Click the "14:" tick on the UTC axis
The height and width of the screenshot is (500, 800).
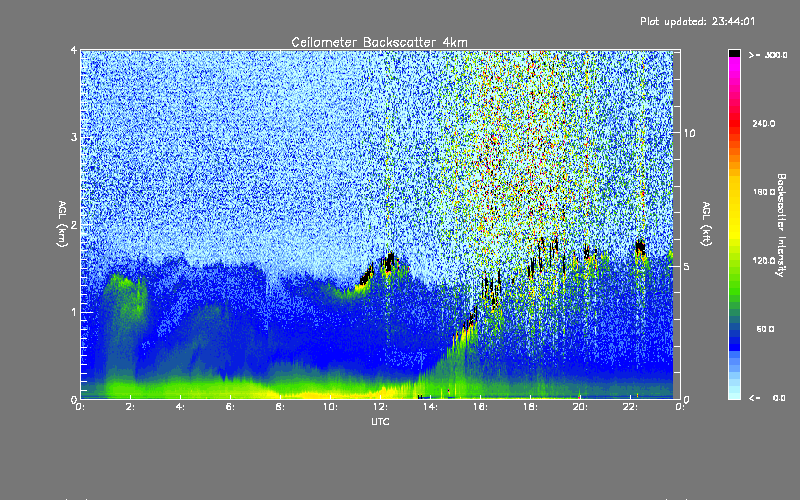point(430,407)
